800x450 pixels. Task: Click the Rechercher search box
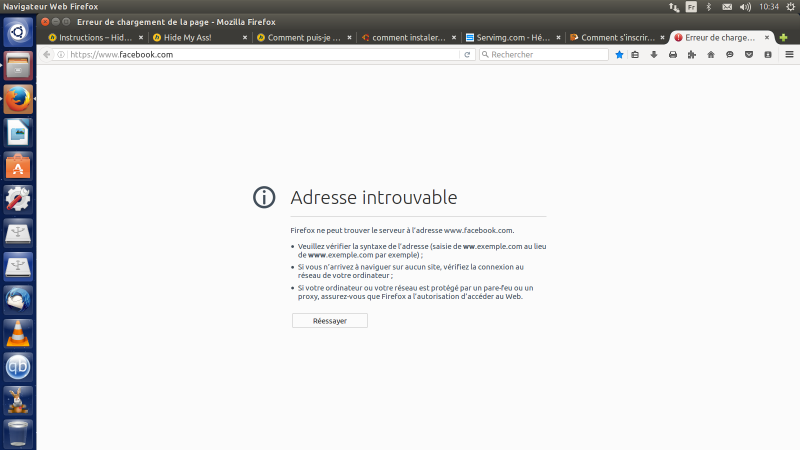[x=544, y=55]
